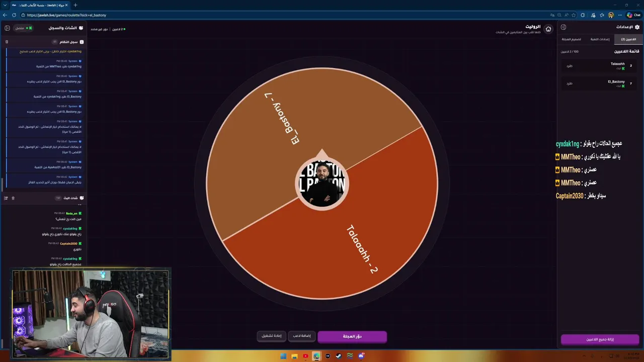The image size is (644, 362).
Task: Clear the system log with its trash icon
Action: [7, 42]
